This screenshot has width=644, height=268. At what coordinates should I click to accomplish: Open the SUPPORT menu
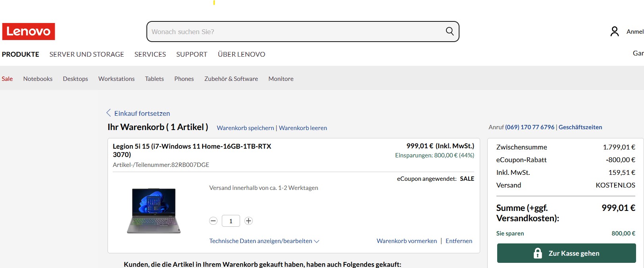[192, 54]
